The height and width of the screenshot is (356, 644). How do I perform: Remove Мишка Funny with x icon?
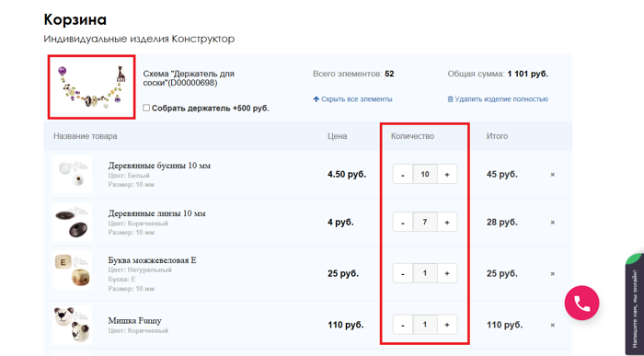(x=552, y=325)
